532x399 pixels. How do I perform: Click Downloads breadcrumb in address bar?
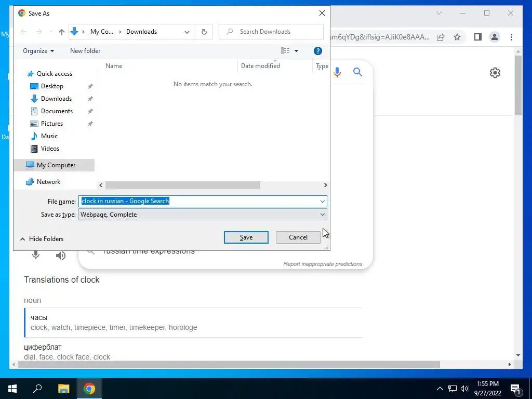(141, 32)
